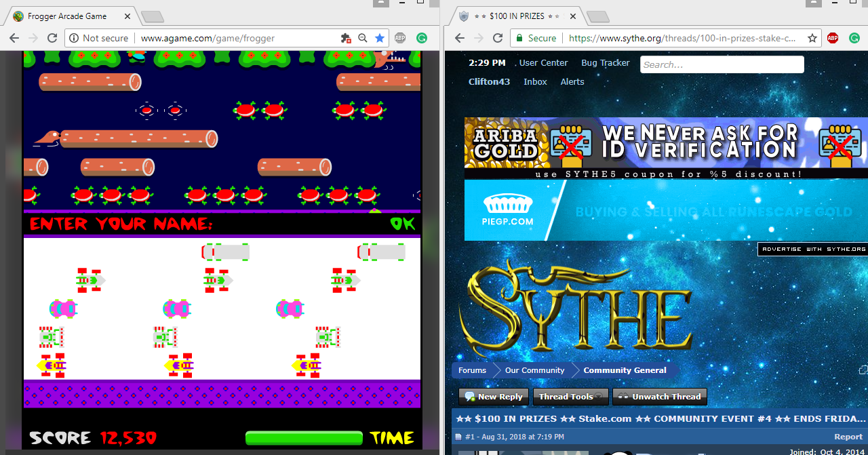Click the $100 IN PRIZES thread title

click(660, 419)
